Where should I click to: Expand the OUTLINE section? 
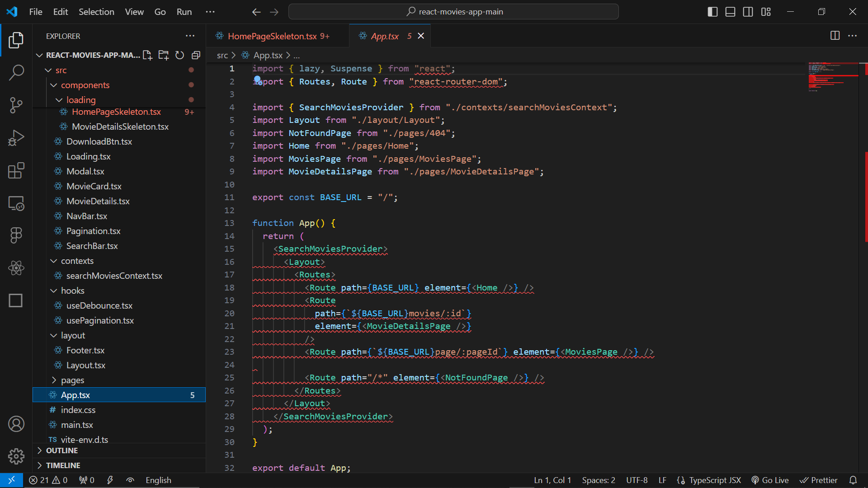62,450
